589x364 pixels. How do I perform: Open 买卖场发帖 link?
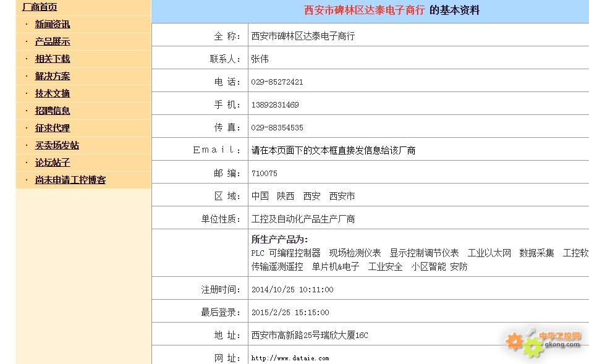57,145
